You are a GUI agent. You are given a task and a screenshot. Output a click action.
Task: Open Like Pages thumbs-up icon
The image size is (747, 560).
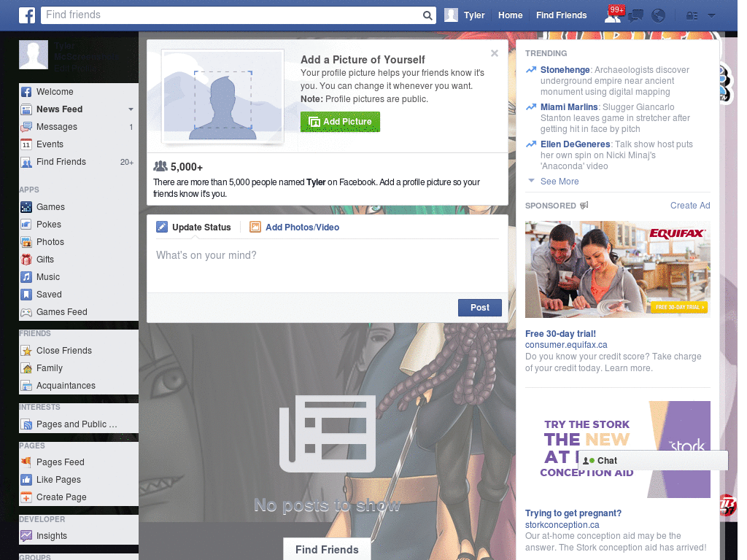[26, 480]
